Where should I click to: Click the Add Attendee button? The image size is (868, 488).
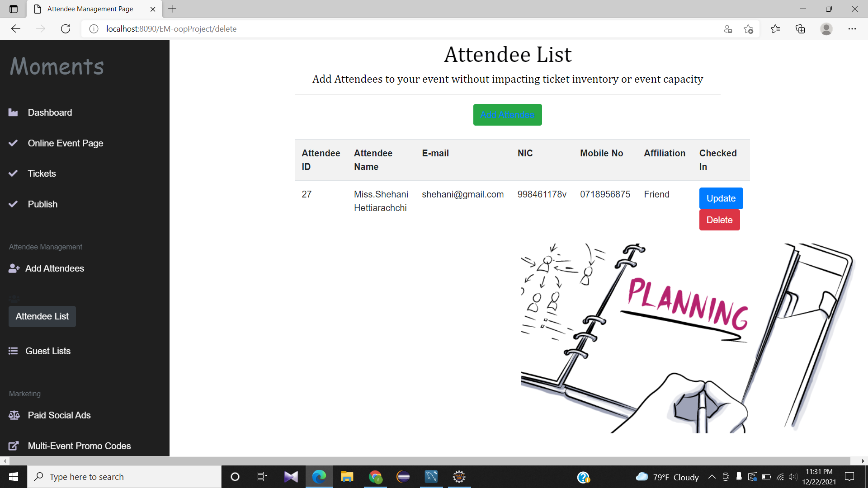[x=507, y=114]
